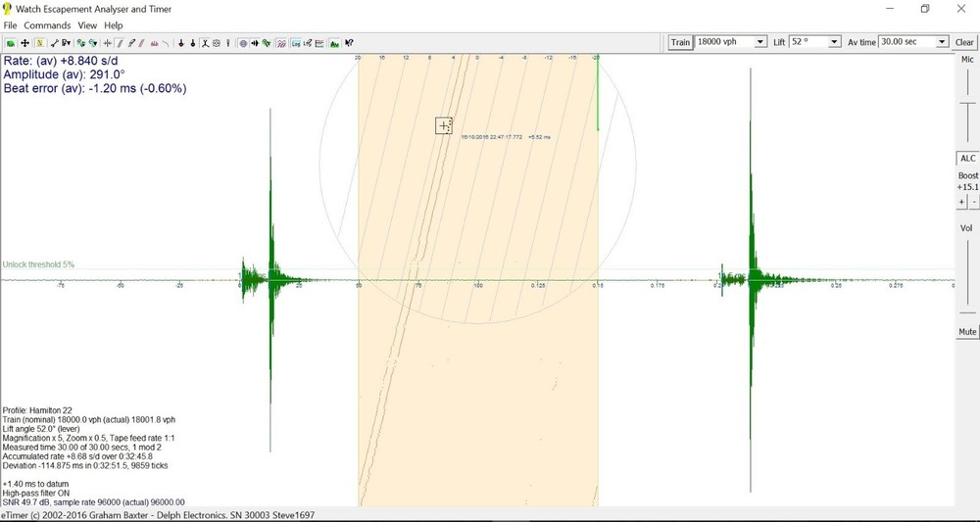The image size is (980, 522).
Task: Toggle the yellow N toolbar icon
Action: [x=40, y=43]
